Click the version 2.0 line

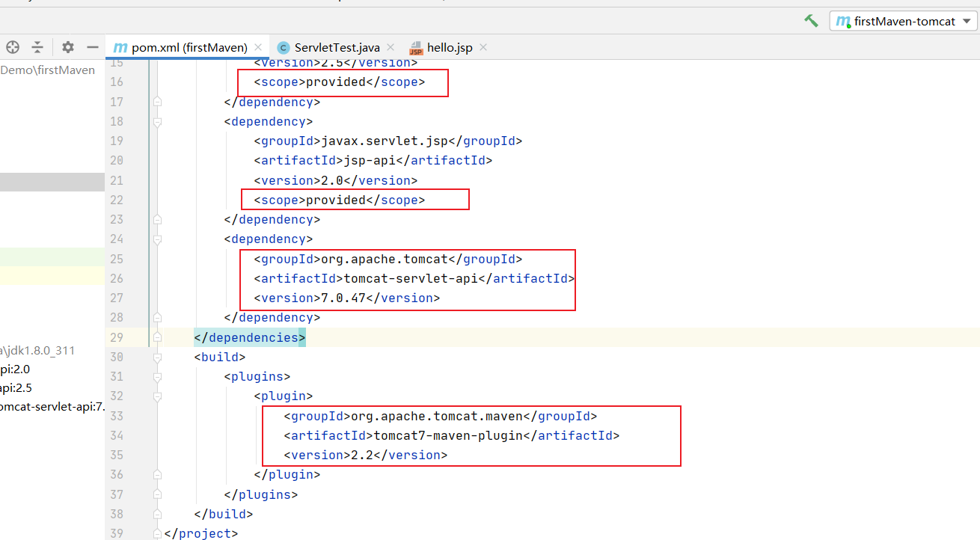[x=335, y=180]
